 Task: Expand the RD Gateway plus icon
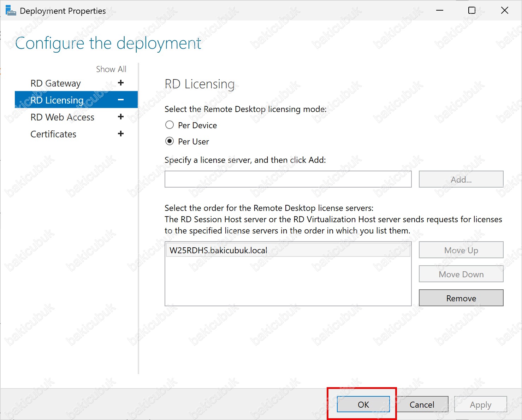click(x=121, y=83)
